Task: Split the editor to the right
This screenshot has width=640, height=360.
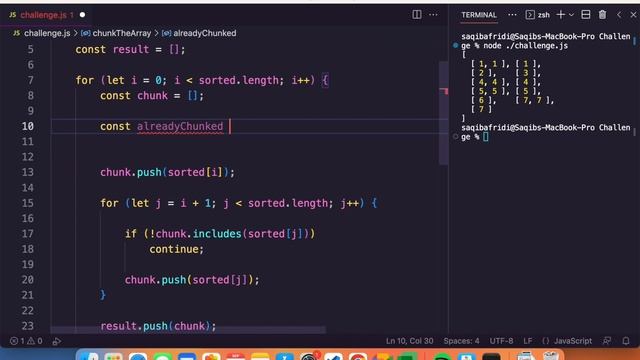Action: (417, 15)
